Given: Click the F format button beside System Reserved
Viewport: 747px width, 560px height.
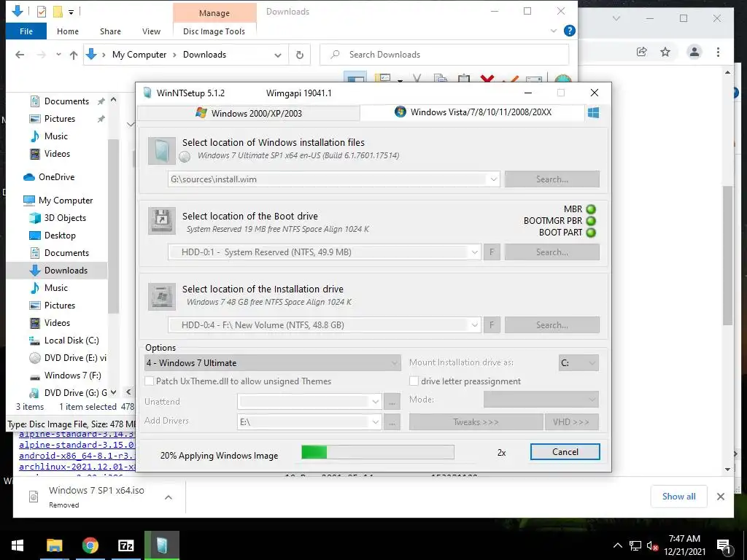Looking at the screenshot, I should click(x=492, y=252).
